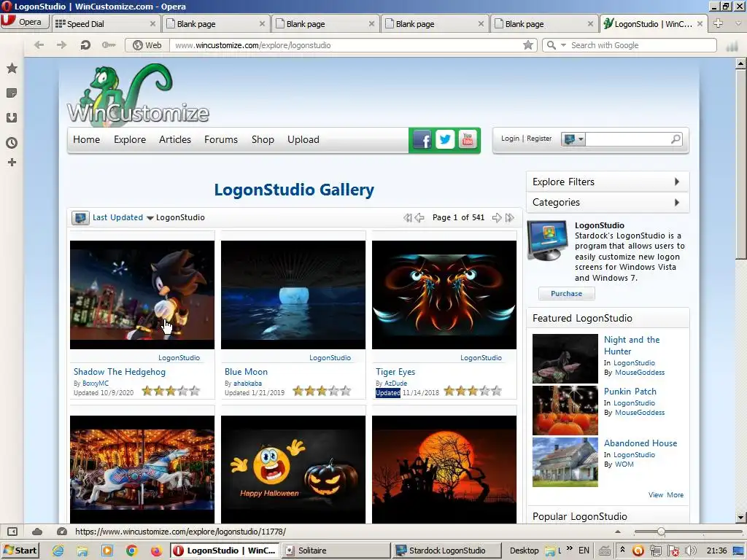Click the Register link

(539, 138)
